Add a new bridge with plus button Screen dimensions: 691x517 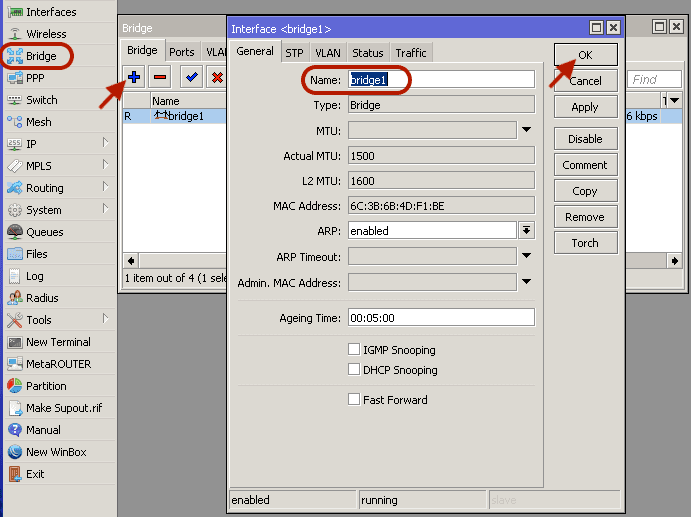click(x=134, y=78)
